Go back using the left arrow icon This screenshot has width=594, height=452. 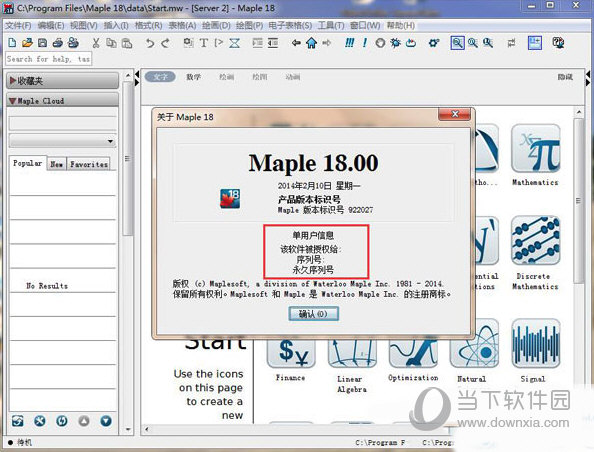296,43
